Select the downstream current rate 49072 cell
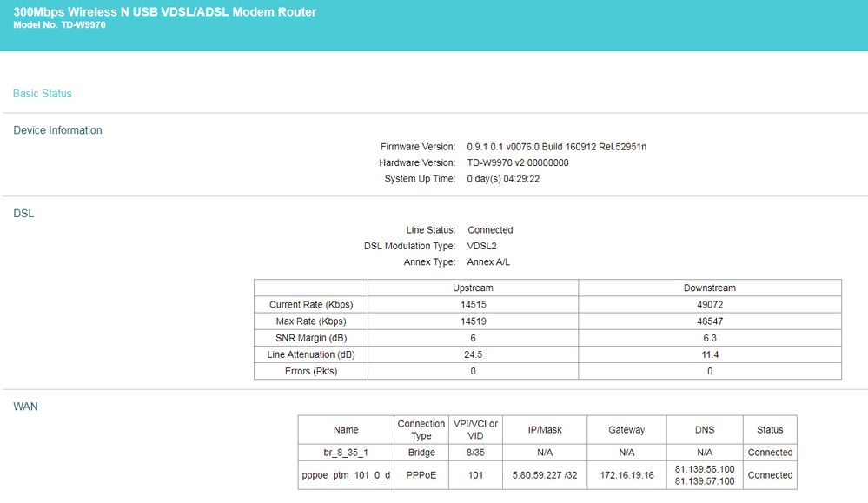This screenshot has height=503, width=868. pos(710,304)
